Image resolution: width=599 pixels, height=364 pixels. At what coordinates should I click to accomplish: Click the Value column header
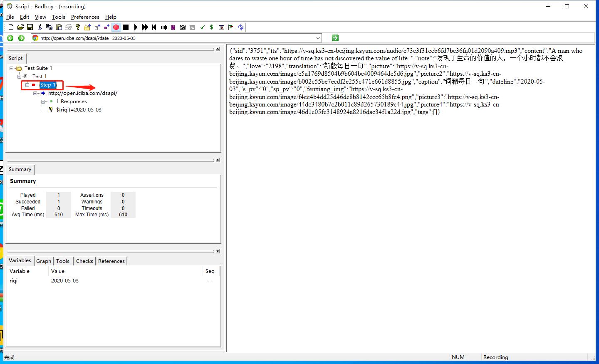pyautogui.click(x=126, y=271)
